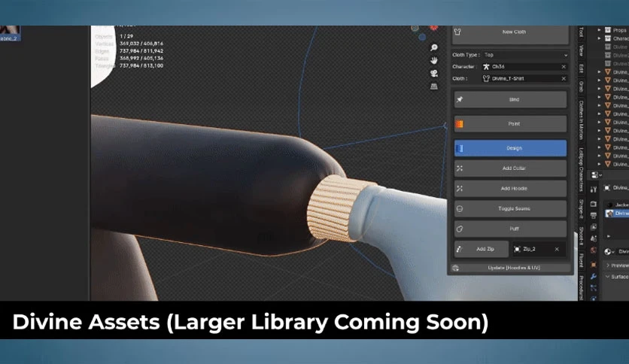Click Update [Hoodies & UV] button
This screenshot has height=364, width=629.
511,268
